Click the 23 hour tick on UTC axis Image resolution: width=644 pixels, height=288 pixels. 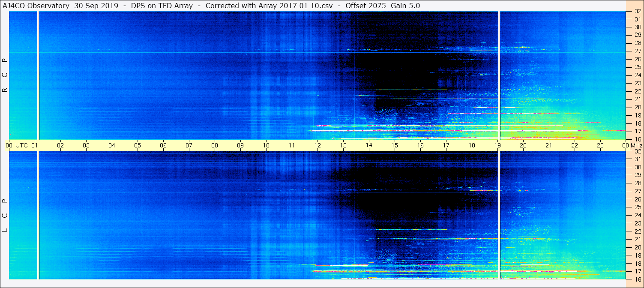(x=600, y=145)
